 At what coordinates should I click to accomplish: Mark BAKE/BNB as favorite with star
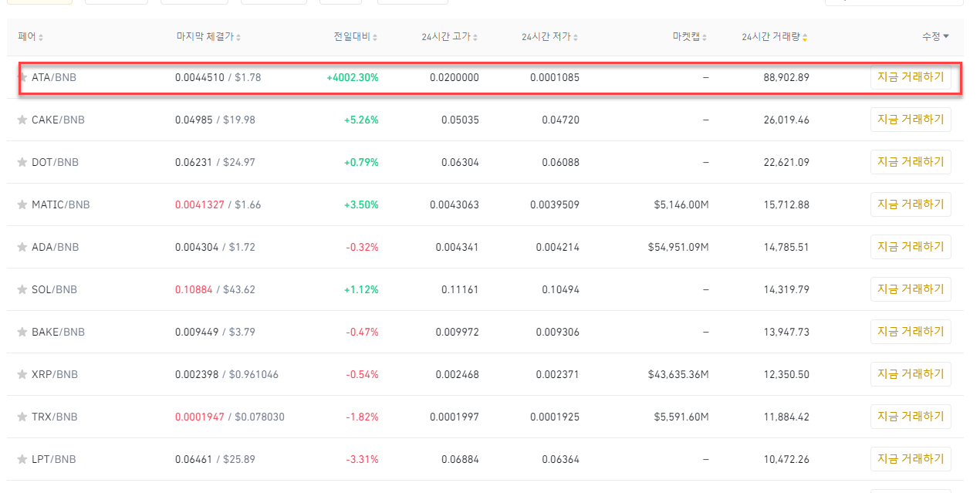[22, 332]
